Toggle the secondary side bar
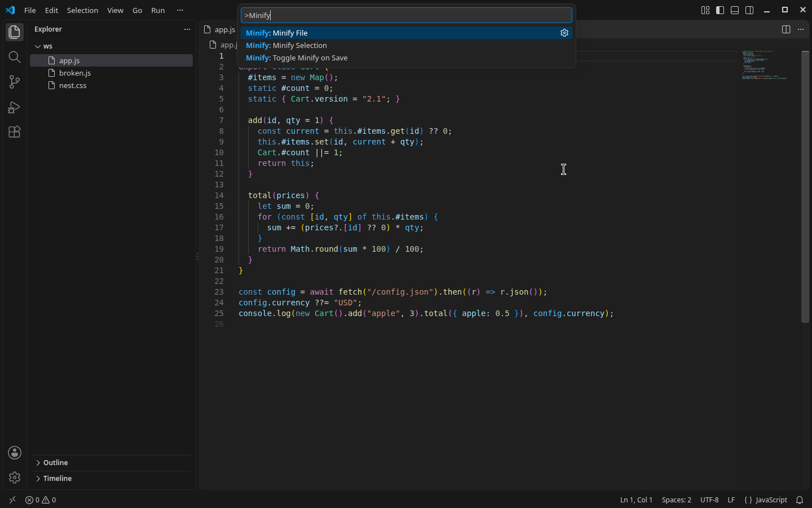Image resolution: width=812 pixels, height=508 pixels. (x=749, y=10)
